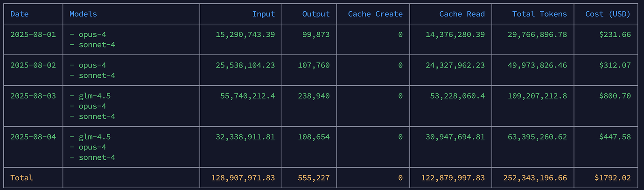Click the Cost (USD) column header
Screen dimensions: 644x190
point(608,14)
